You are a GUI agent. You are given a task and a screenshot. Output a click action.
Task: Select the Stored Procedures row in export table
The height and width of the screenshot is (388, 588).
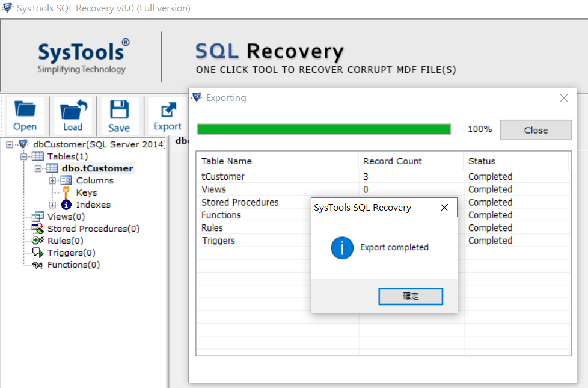click(x=383, y=202)
